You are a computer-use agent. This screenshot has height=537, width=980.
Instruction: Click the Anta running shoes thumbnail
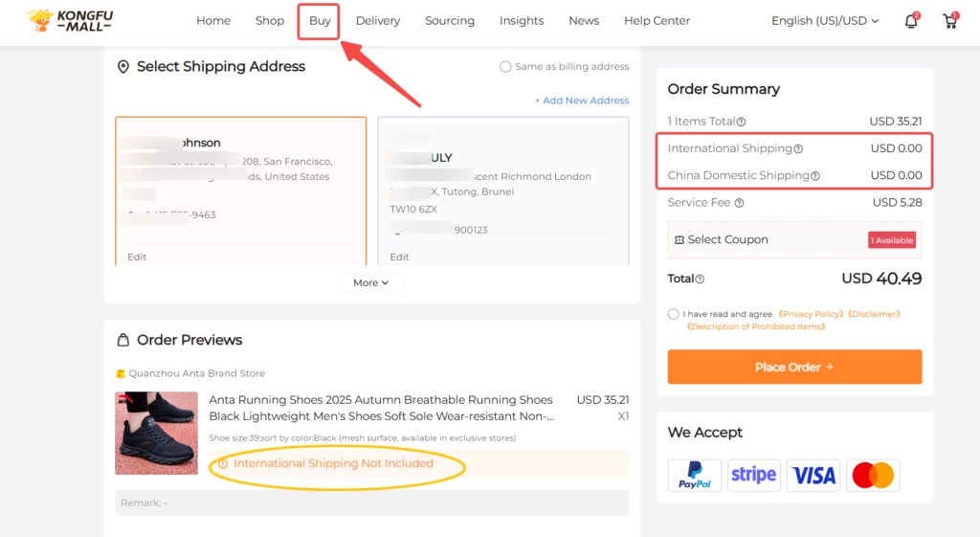click(x=156, y=433)
